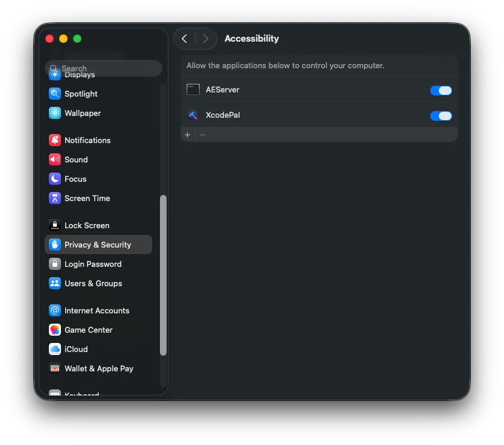Screen dimensions: 504x445
Task: Select the XcodePal row name
Action: 223,115
